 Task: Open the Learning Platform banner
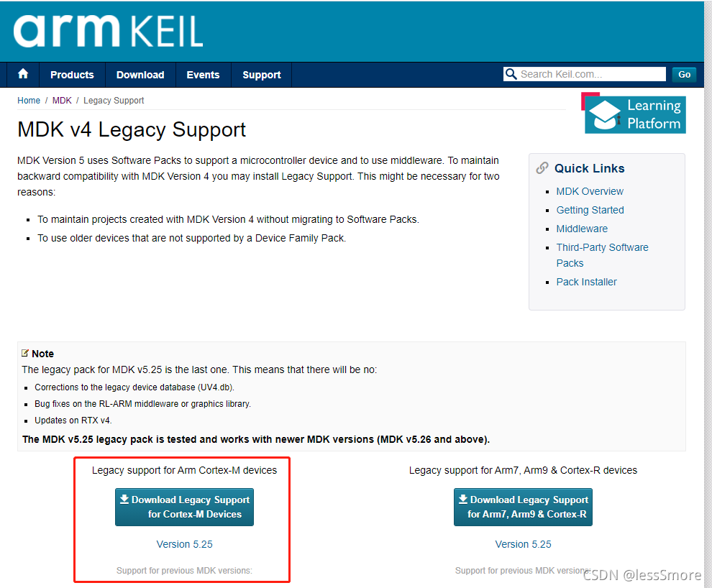tap(634, 113)
